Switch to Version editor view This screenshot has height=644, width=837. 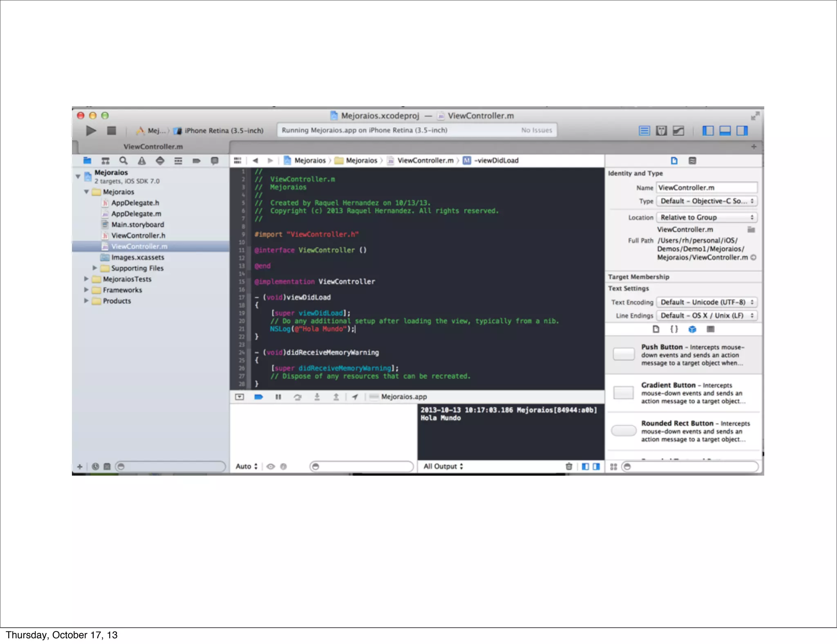pos(678,131)
